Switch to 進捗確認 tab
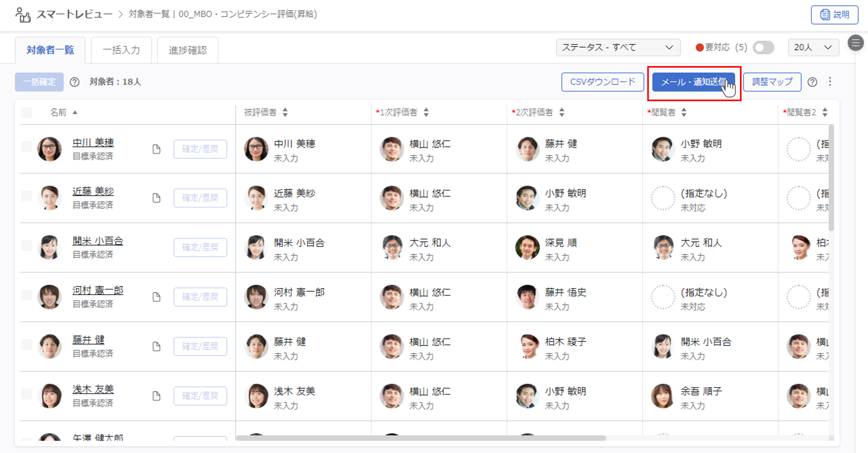 pyautogui.click(x=188, y=50)
